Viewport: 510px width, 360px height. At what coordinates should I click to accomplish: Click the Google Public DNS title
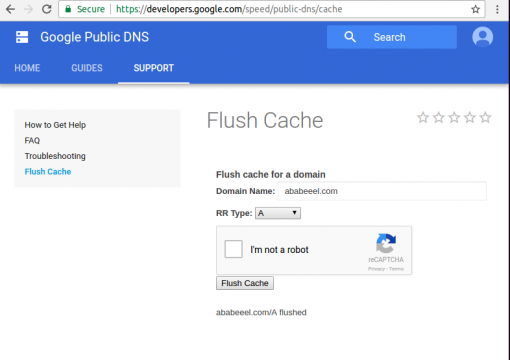pos(95,37)
